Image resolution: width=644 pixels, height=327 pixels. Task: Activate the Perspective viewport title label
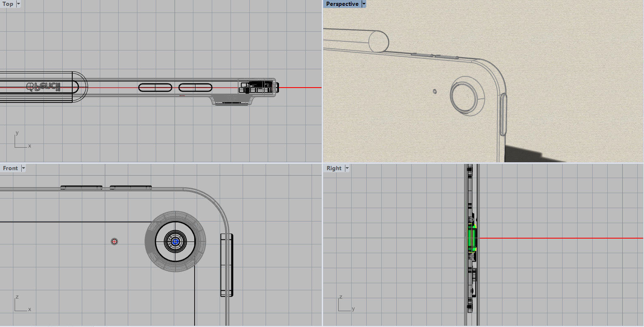point(342,4)
